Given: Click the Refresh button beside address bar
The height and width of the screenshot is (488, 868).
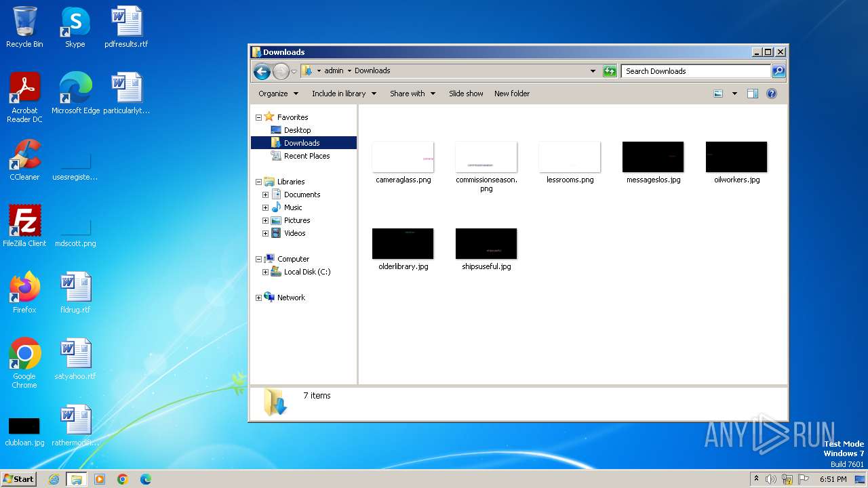Looking at the screenshot, I should [x=610, y=70].
